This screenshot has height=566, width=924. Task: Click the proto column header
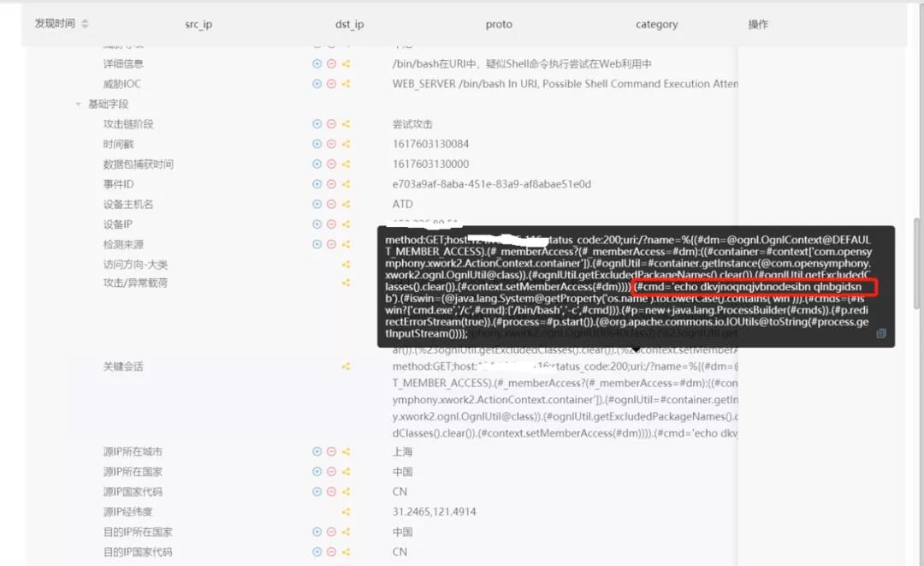[x=499, y=25]
